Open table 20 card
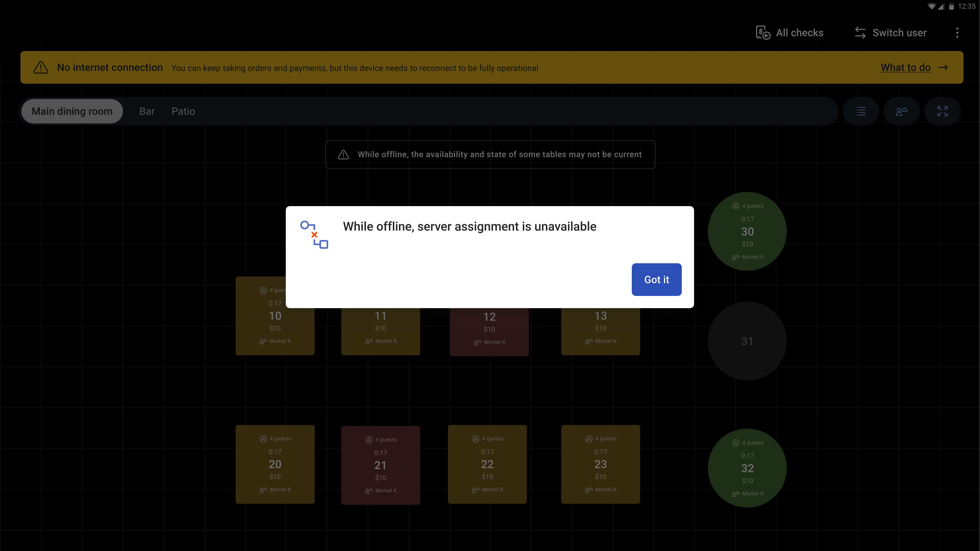The image size is (980, 551). click(275, 464)
